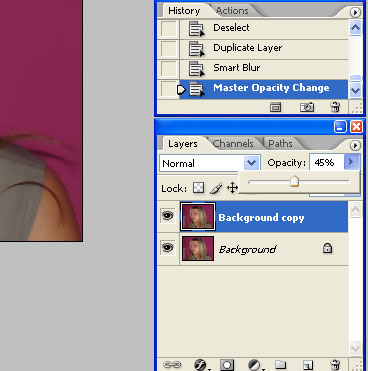This screenshot has width=368, height=371.
Task: Select the Background copy layer name
Action: pyautogui.click(x=261, y=218)
